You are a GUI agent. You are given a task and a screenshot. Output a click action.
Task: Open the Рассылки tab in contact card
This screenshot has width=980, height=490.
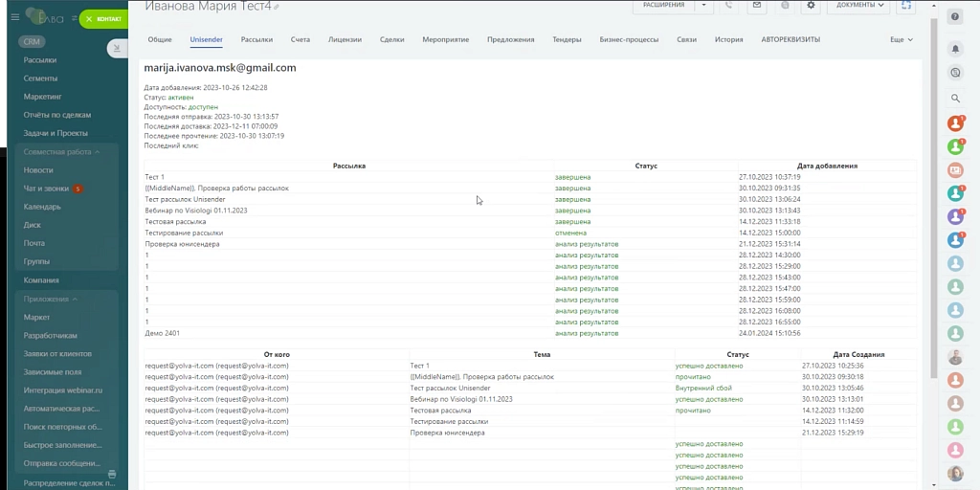(x=256, y=39)
